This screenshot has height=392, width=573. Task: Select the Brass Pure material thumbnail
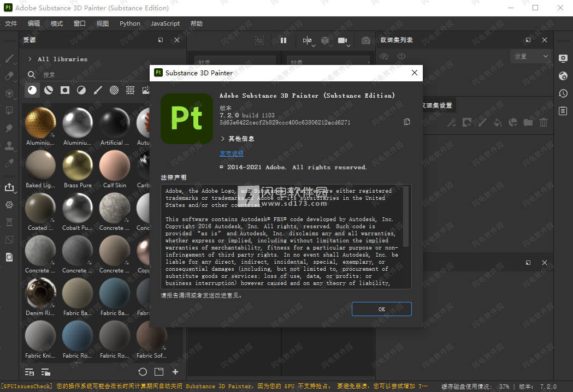[78, 169]
